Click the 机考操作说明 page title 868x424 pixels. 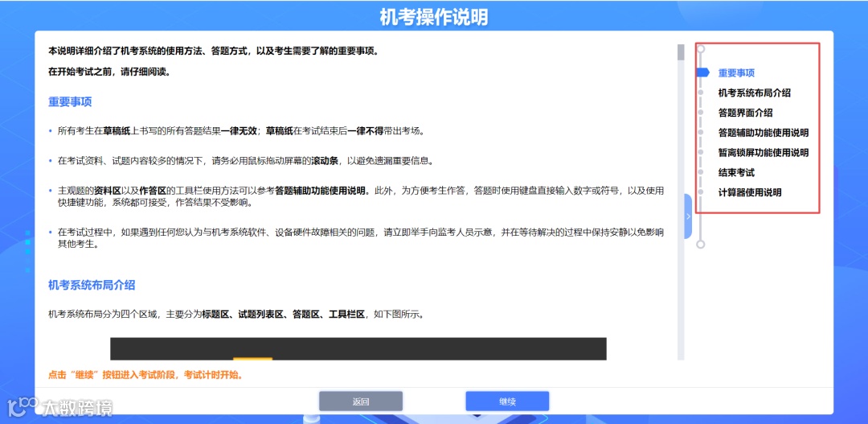pos(434,18)
